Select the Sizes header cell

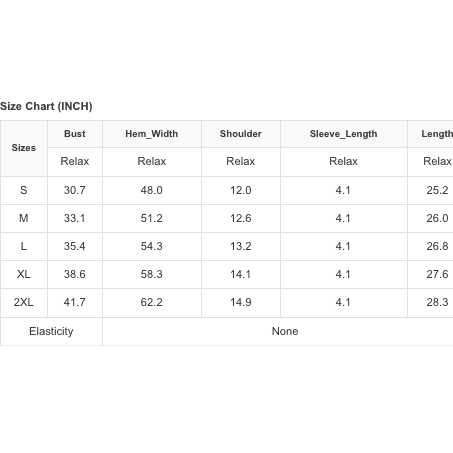pos(24,148)
